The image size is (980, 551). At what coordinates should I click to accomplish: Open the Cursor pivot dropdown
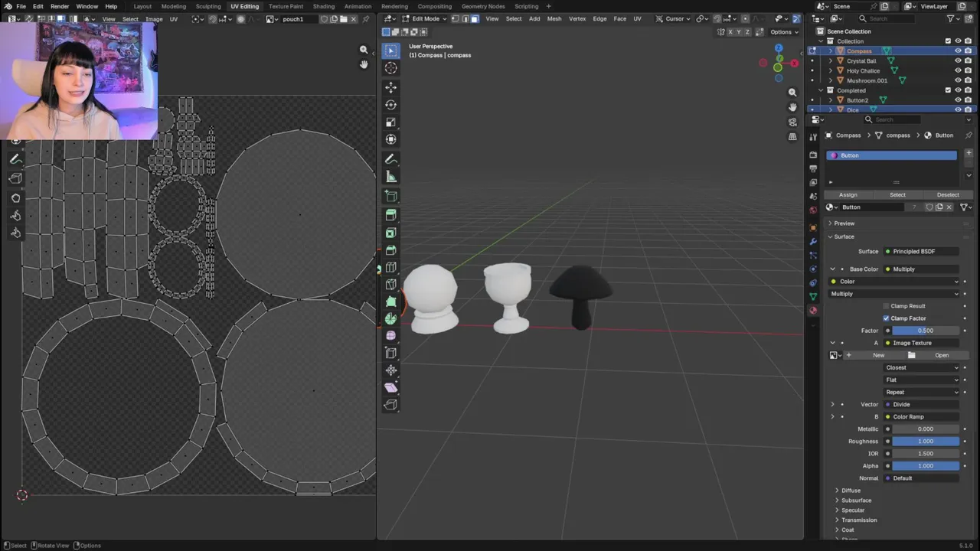click(674, 18)
